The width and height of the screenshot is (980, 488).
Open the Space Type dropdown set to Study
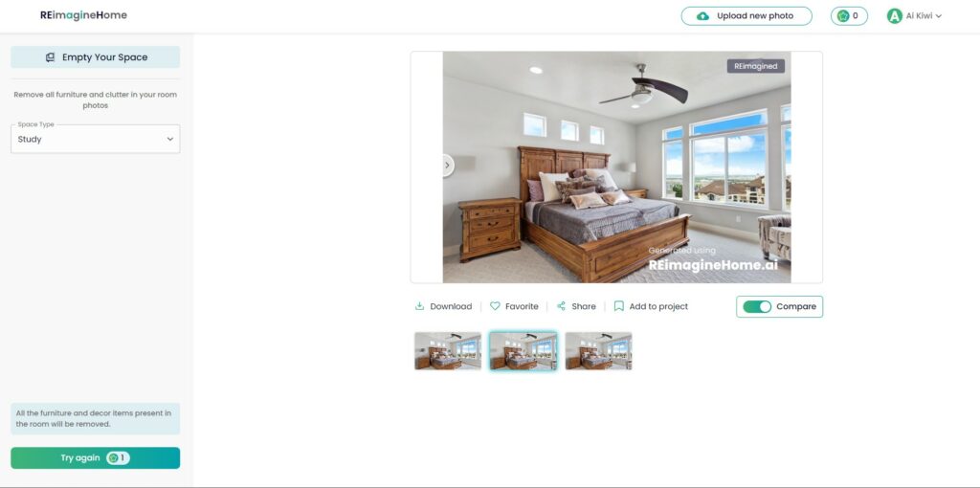[95, 140]
